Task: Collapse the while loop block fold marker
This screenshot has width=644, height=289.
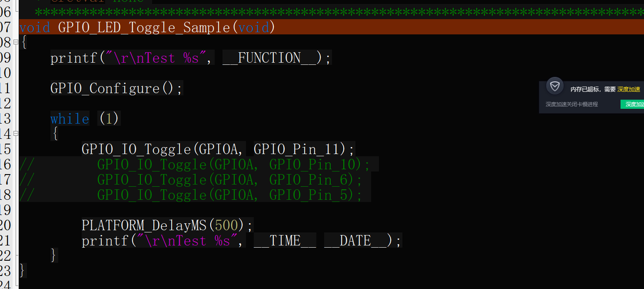Action: (16, 134)
